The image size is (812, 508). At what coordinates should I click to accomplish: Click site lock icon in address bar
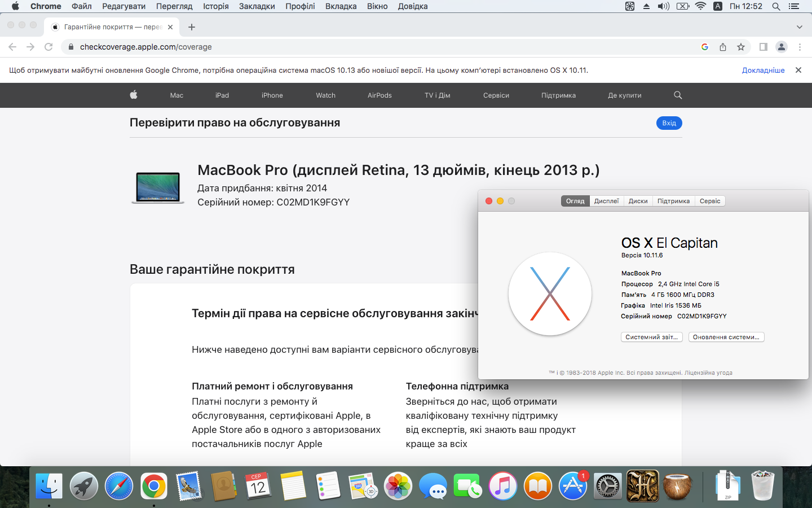click(70, 47)
